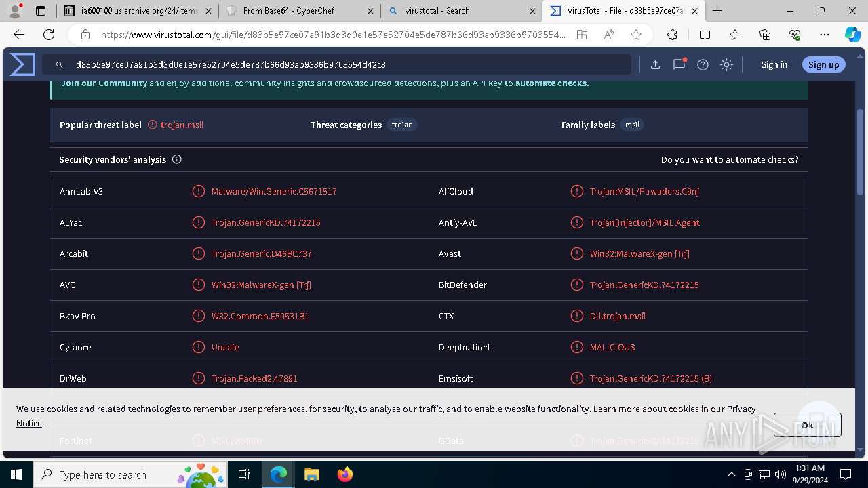Screen dimensions: 868x488
Task: Click the Sign in link
Action: click(x=774, y=65)
